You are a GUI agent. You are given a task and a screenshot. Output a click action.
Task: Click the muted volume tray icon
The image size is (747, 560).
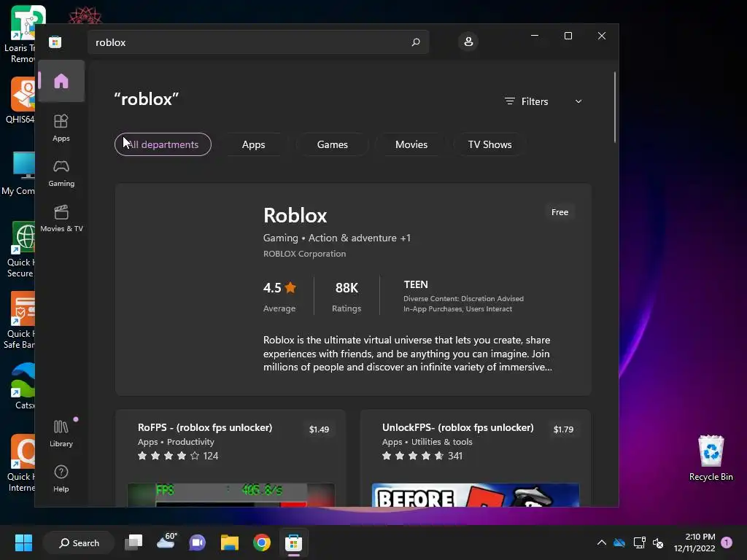[x=658, y=542]
